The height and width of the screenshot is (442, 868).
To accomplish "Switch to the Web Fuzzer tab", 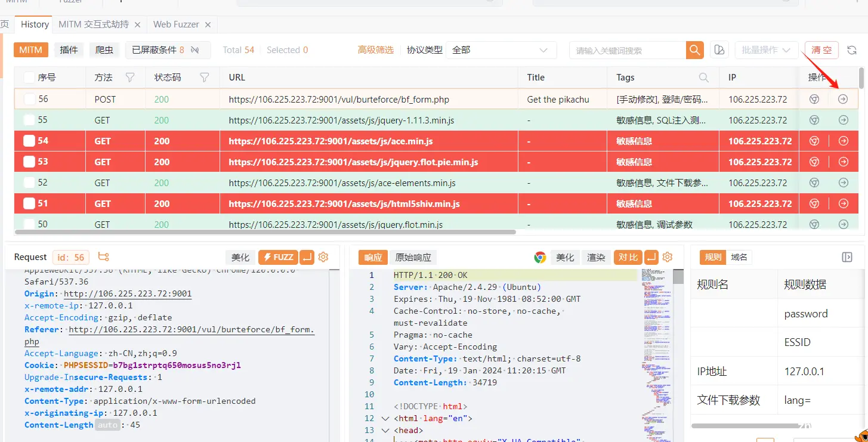I will [x=176, y=24].
